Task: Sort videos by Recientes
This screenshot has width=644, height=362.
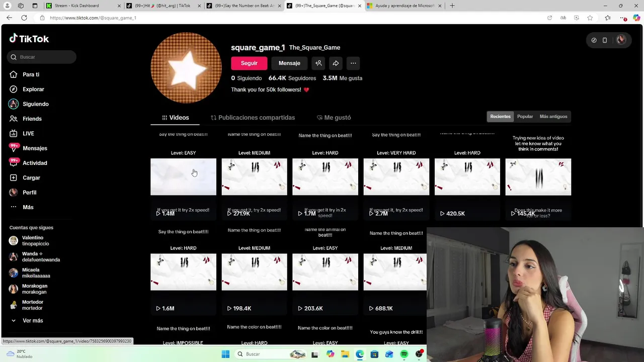Action: click(x=501, y=117)
